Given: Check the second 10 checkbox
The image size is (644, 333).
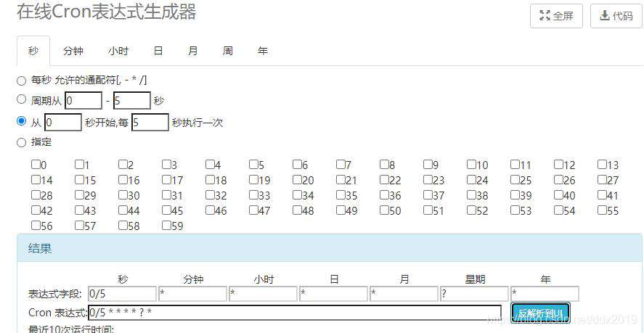Looking at the screenshot, I should tap(471, 165).
